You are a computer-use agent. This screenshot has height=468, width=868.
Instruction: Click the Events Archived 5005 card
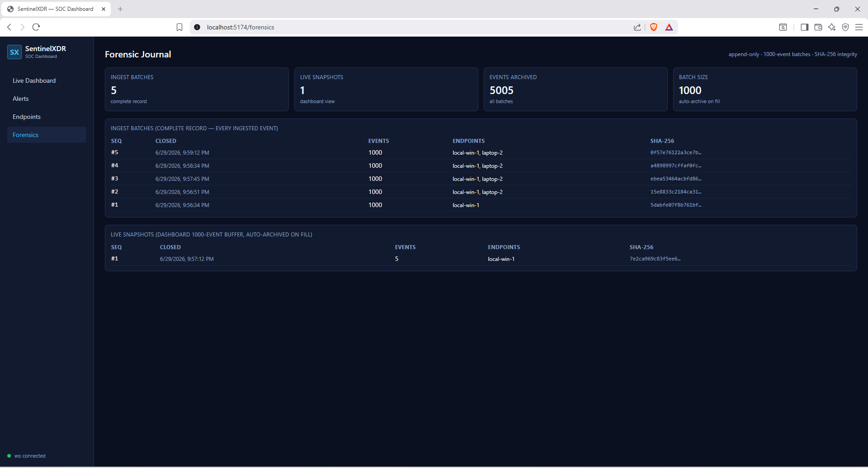tap(576, 89)
